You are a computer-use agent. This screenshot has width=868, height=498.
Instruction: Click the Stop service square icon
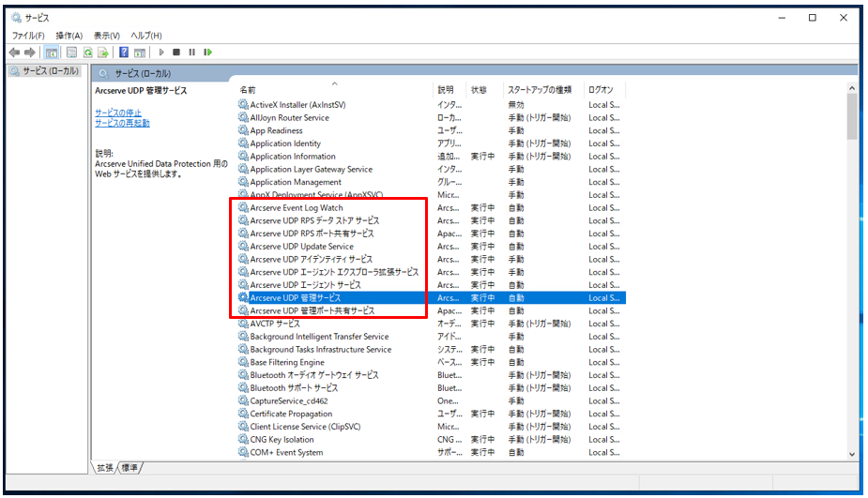point(176,53)
